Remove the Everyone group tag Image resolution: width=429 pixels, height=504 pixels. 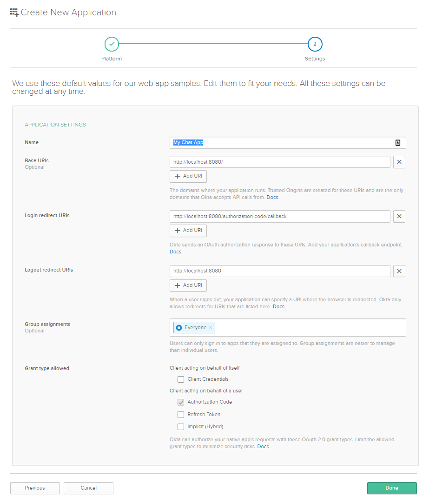tap(211, 328)
